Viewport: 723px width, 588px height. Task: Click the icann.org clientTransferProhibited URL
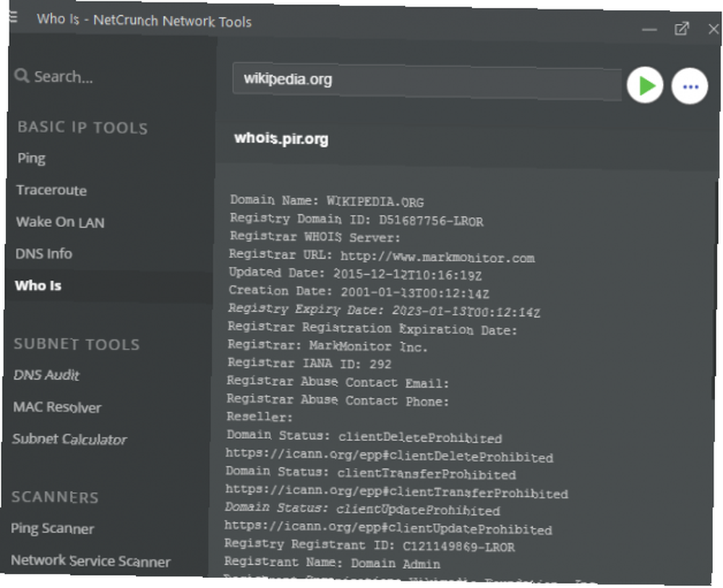tap(396, 492)
